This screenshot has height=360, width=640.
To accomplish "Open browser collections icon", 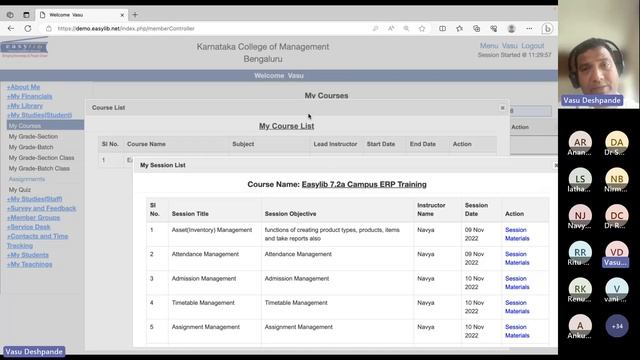I will 476,29.
